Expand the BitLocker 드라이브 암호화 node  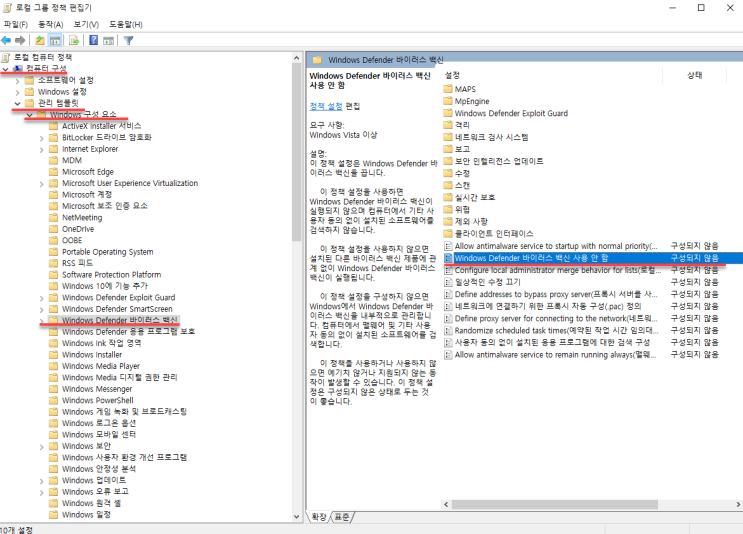point(42,138)
